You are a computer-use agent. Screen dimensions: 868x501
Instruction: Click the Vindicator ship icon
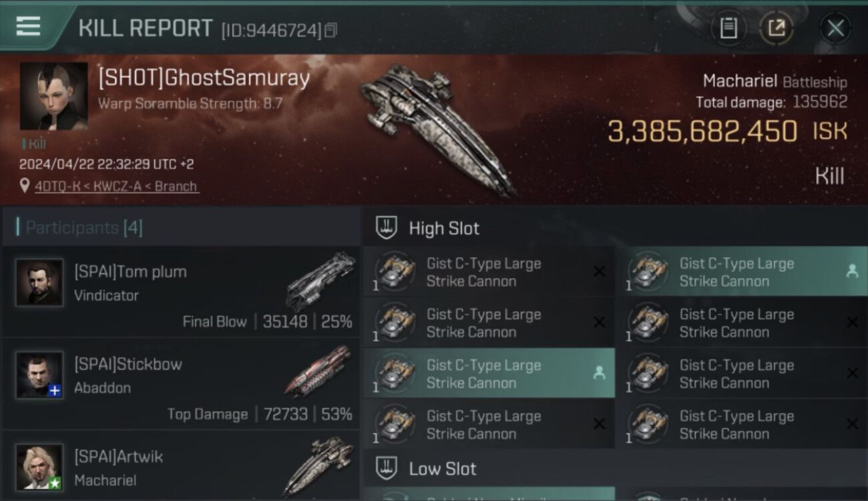(320, 281)
